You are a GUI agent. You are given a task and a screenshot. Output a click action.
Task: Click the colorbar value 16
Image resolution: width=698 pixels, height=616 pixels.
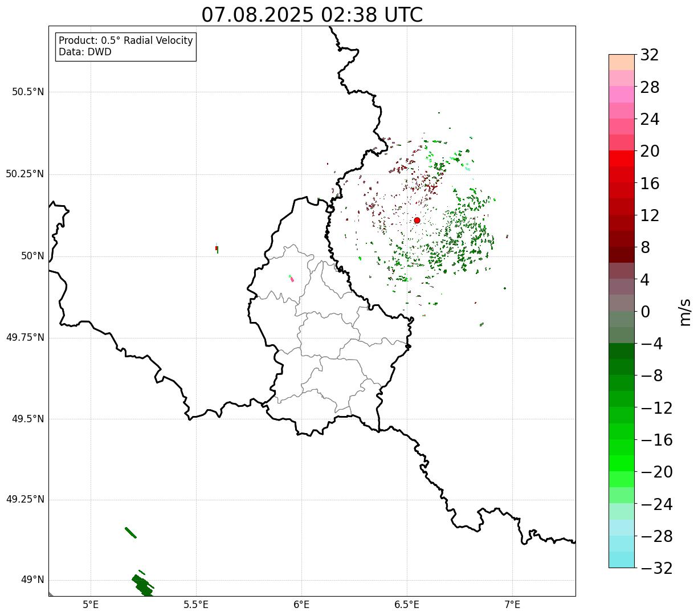point(650,183)
